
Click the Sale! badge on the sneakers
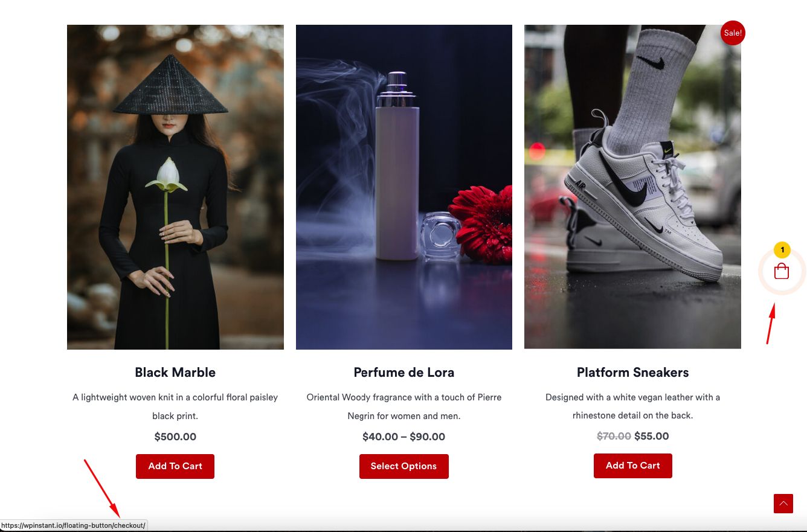tap(733, 33)
